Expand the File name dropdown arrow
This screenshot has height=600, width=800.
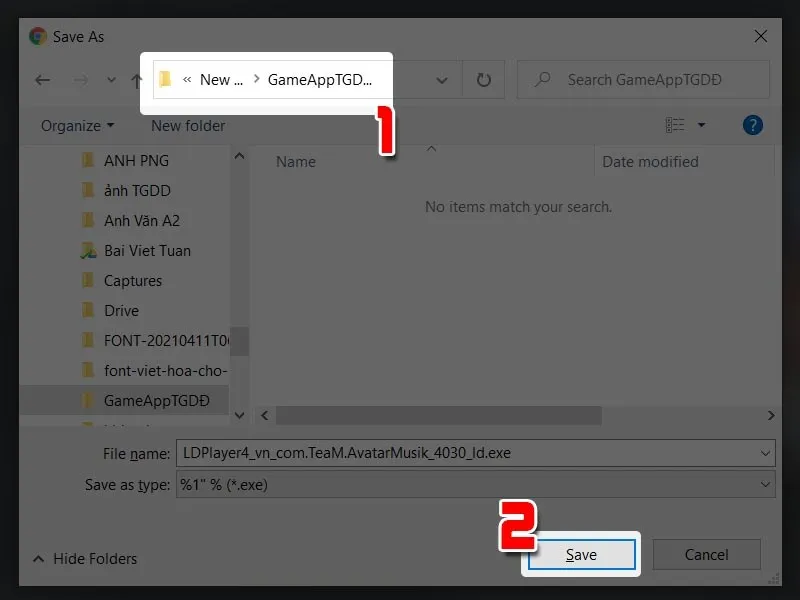(764, 453)
